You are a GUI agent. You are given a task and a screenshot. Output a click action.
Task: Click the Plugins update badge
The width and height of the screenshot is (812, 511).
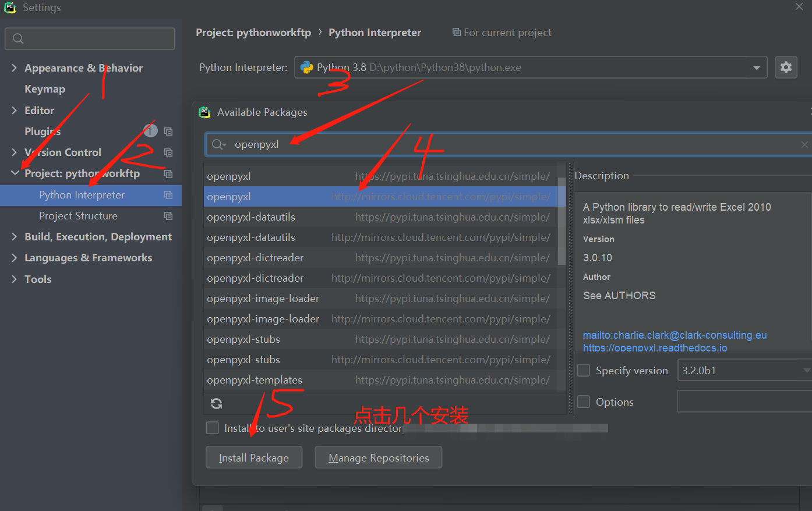tap(150, 131)
